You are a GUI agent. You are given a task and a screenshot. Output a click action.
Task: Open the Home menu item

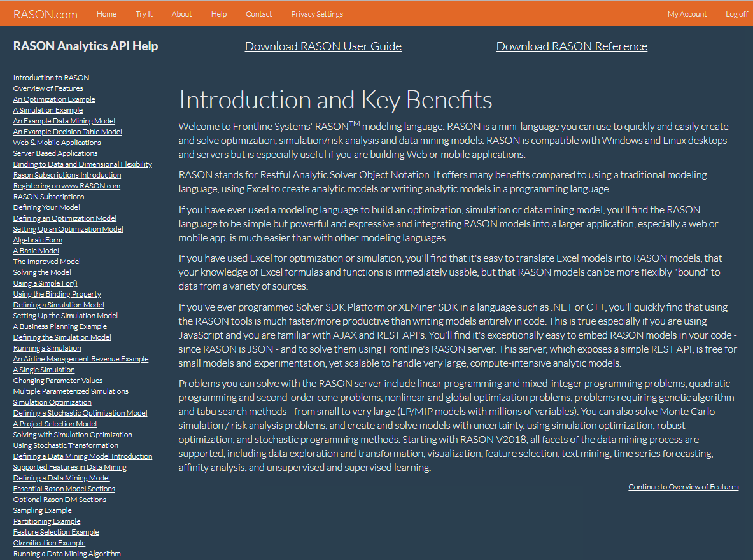(x=106, y=14)
